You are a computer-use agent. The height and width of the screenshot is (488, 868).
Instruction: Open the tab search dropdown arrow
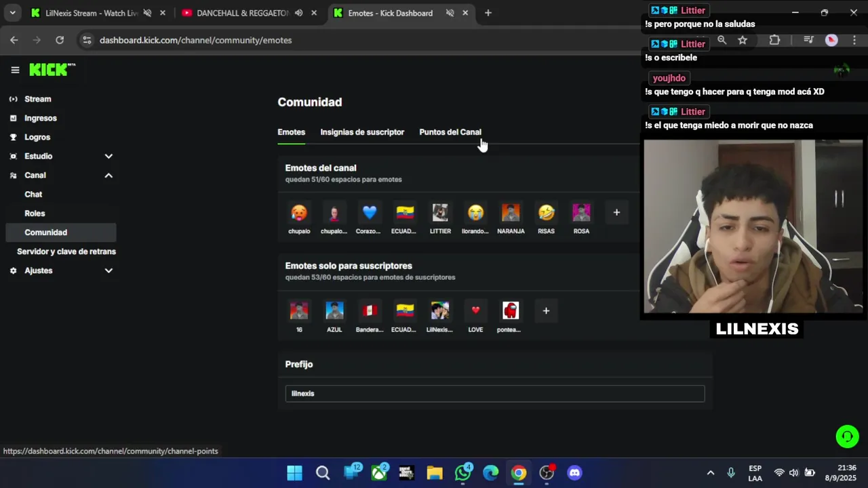coord(12,13)
